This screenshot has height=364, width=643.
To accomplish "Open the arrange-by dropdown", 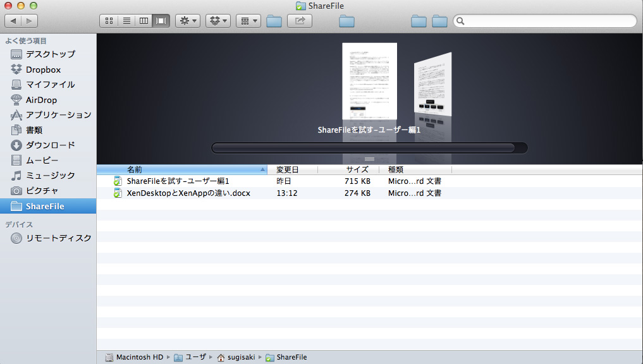I will (x=248, y=21).
